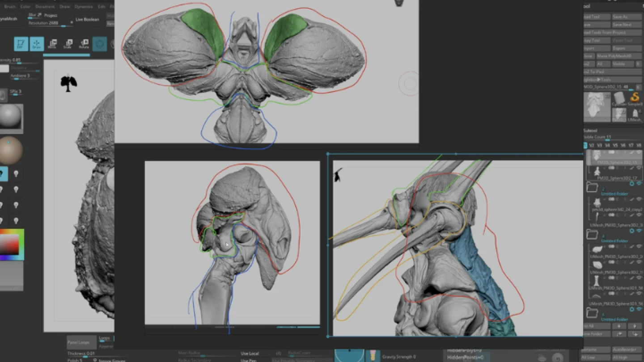Click the AutoReorder button
This screenshot has height=362, width=644.
click(627, 349)
